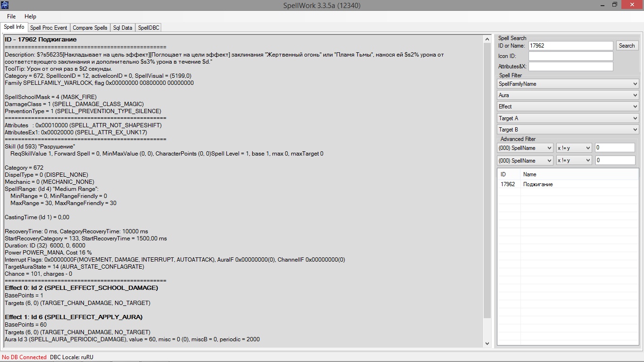Open the Target B dropdown
The height and width of the screenshot is (362, 644).
coord(568,130)
